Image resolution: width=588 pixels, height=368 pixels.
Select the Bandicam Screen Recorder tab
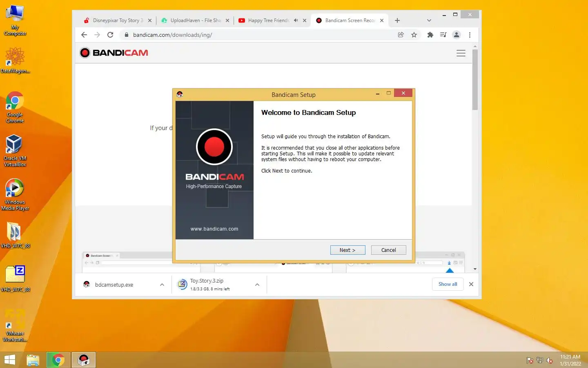pos(350,20)
